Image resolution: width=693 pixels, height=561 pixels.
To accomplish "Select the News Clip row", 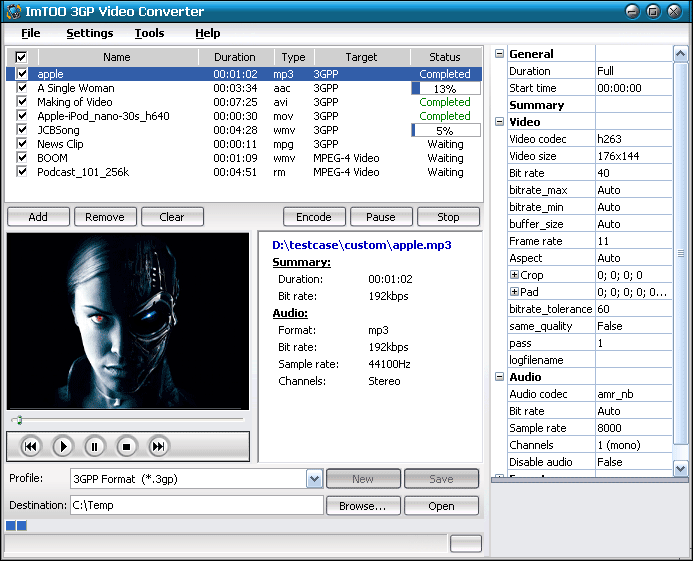I will pyautogui.click(x=244, y=144).
